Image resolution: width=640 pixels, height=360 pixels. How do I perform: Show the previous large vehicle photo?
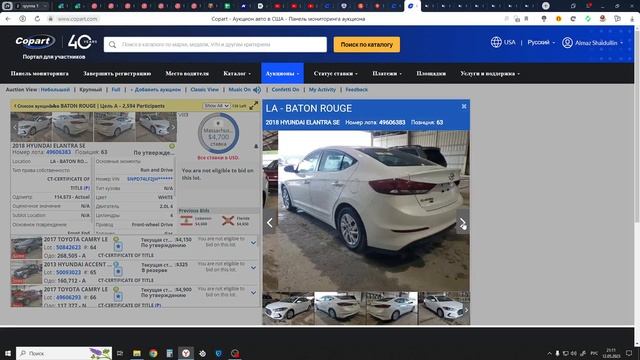click(269, 222)
